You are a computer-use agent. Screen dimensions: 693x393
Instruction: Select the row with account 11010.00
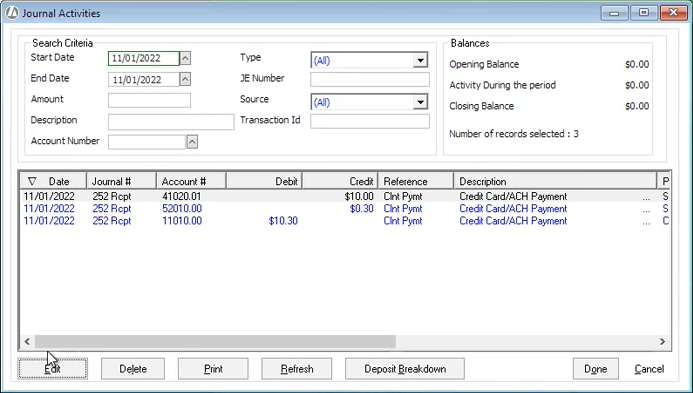pyautogui.click(x=346, y=221)
